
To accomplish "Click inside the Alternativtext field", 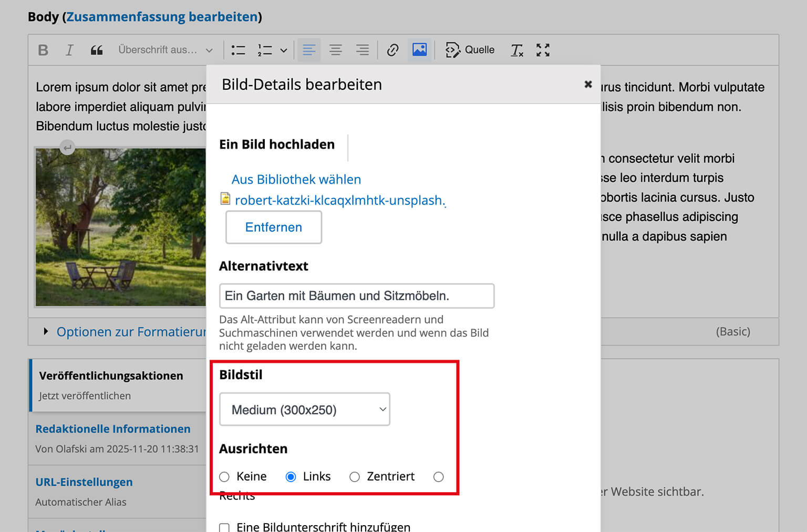I will [357, 296].
